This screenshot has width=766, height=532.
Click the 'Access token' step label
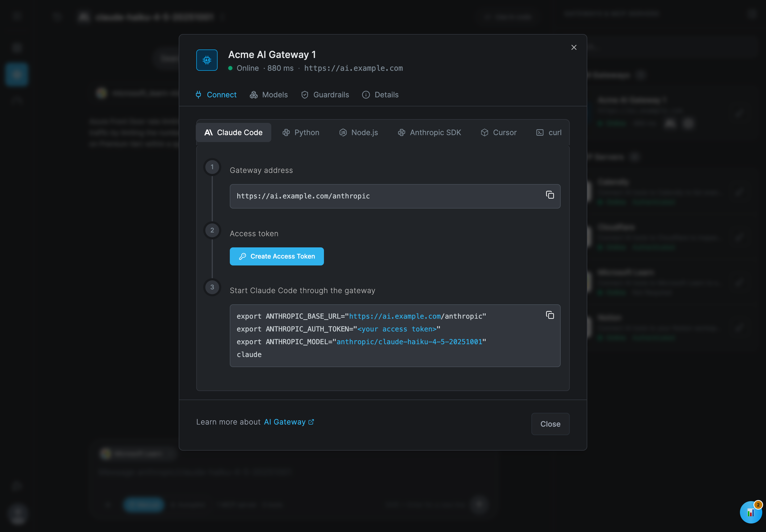point(254,234)
